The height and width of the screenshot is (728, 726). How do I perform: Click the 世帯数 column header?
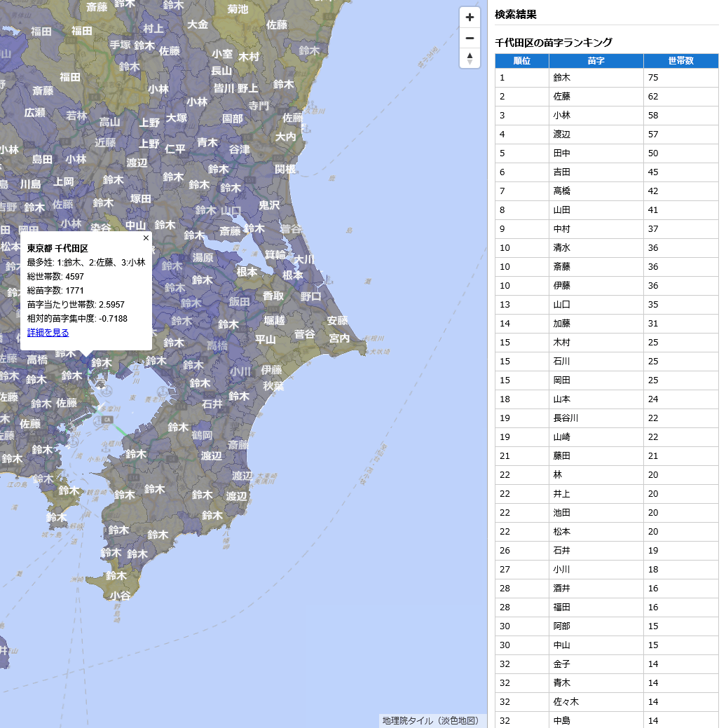tap(680, 61)
